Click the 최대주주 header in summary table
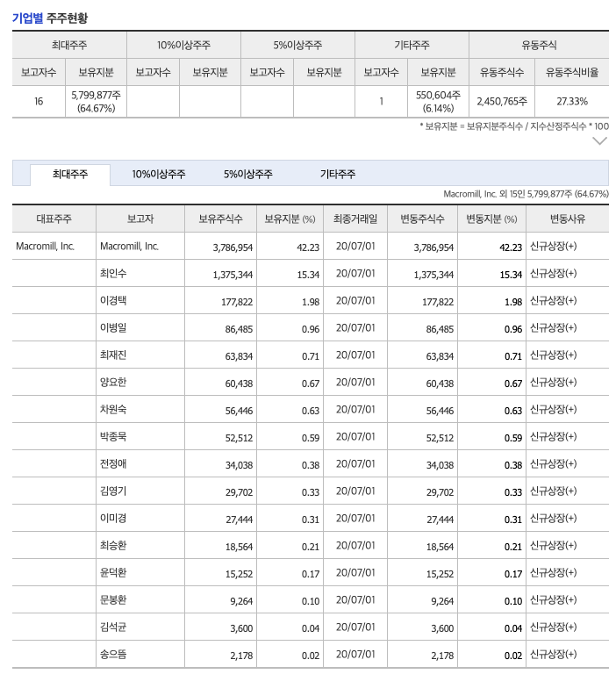This screenshot has height=674, width=616. pyautogui.click(x=69, y=45)
